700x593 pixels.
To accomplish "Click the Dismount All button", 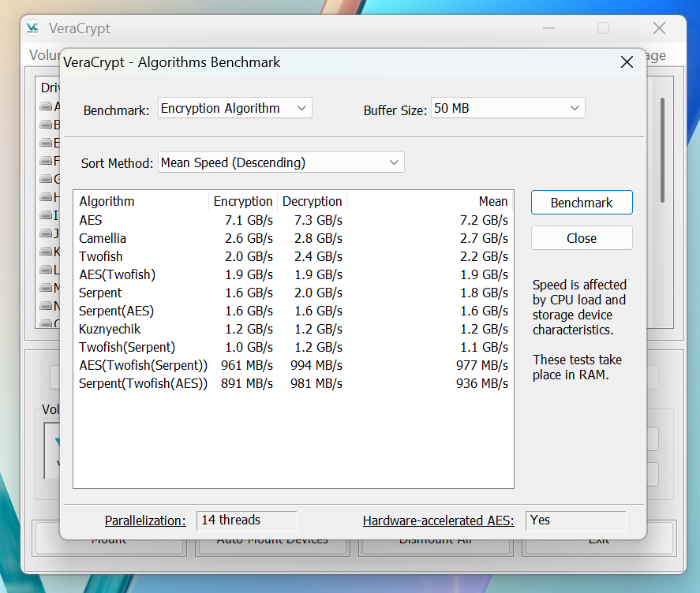I will coord(436,539).
